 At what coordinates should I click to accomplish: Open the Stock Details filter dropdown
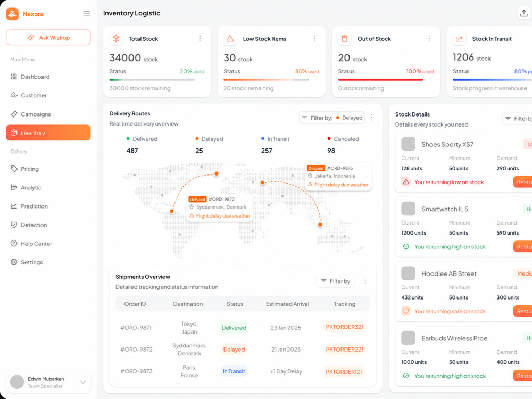tap(518, 119)
